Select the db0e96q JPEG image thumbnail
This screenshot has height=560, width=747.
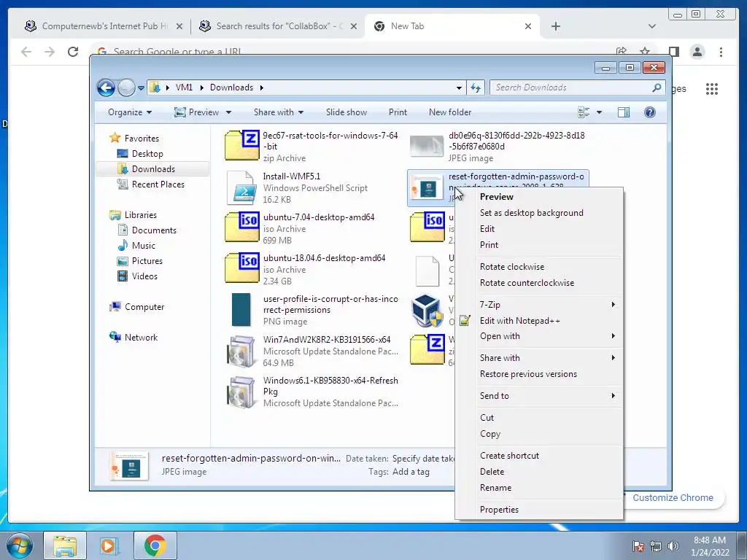[x=427, y=146]
